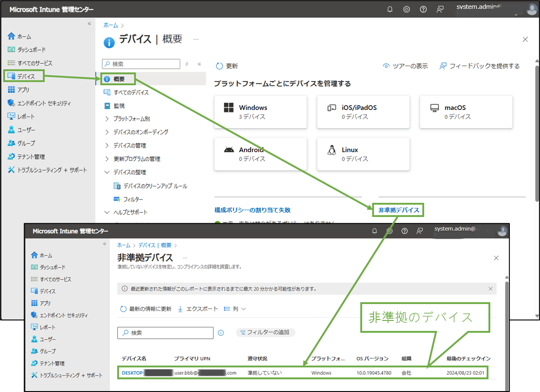Switch to 非準拠デバイス tab
Screen dimensions: 540x392
[399, 210]
